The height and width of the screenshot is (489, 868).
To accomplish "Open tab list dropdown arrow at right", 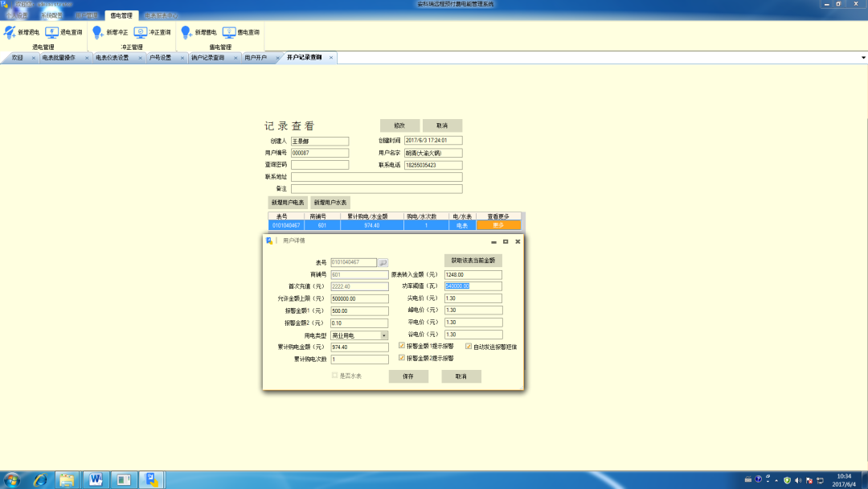I will pos(863,58).
